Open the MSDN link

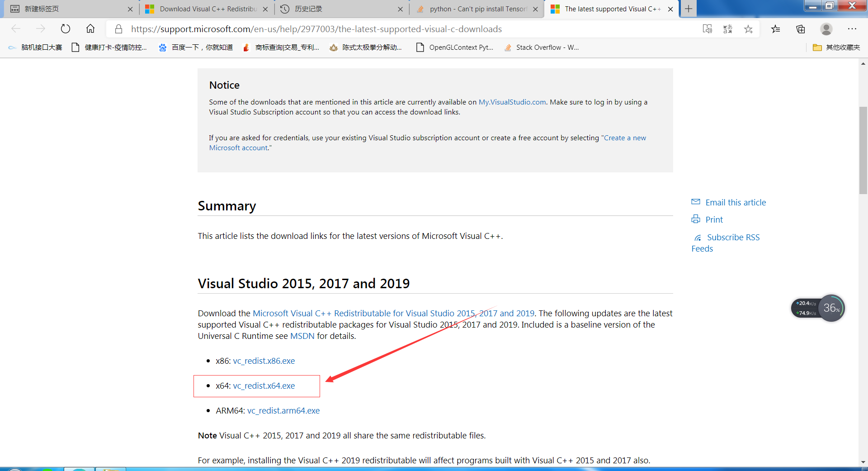coord(302,336)
